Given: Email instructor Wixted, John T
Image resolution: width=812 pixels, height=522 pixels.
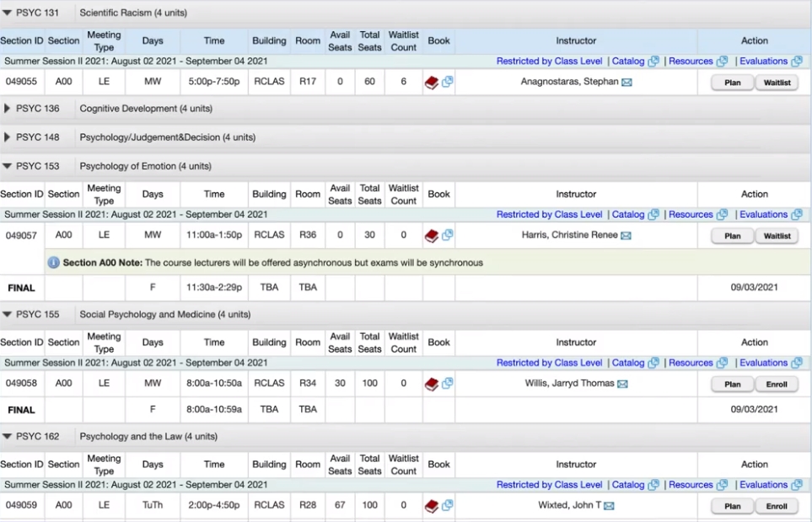Looking at the screenshot, I should (x=609, y=506).
